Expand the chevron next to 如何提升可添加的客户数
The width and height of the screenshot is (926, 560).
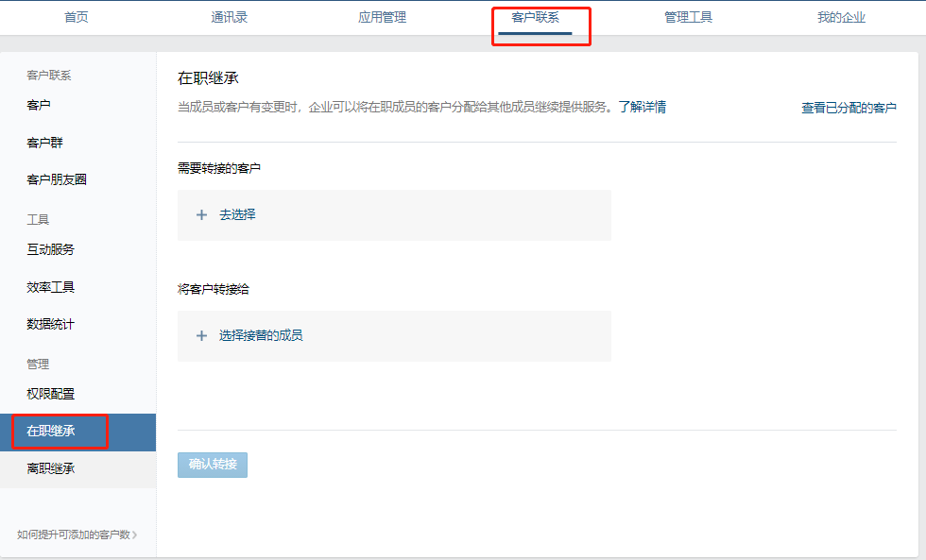[135, 535]
